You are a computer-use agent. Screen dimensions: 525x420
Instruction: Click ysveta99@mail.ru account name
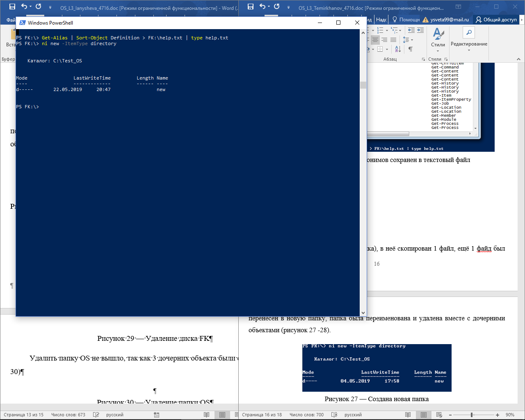(x=450, y=19)
